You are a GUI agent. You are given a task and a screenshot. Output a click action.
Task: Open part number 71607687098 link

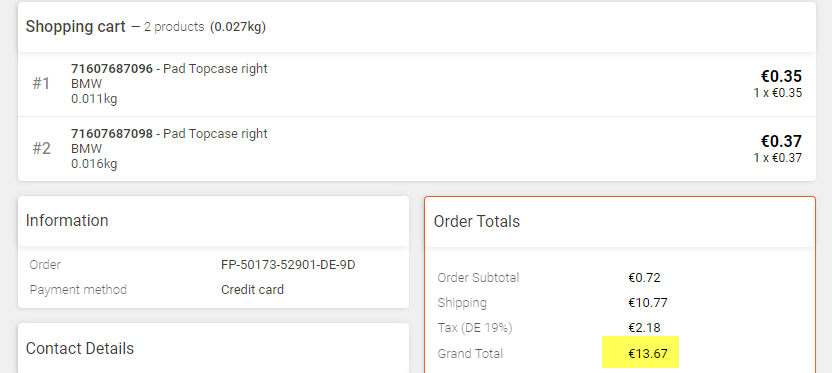pyautogui.click(x=112, y=133)
